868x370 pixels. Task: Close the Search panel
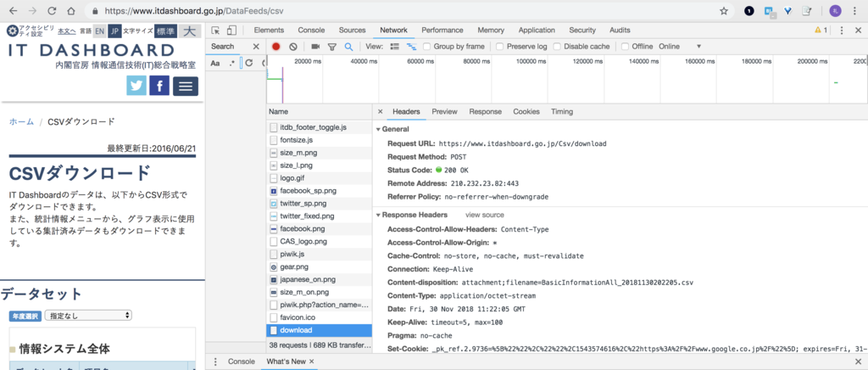[x=256, y=47]
